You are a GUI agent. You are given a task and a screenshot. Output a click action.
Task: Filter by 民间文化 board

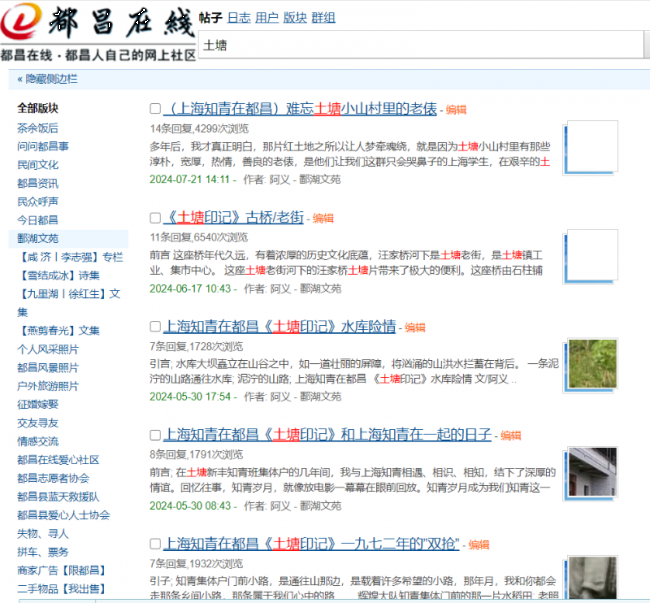[38, 165]
